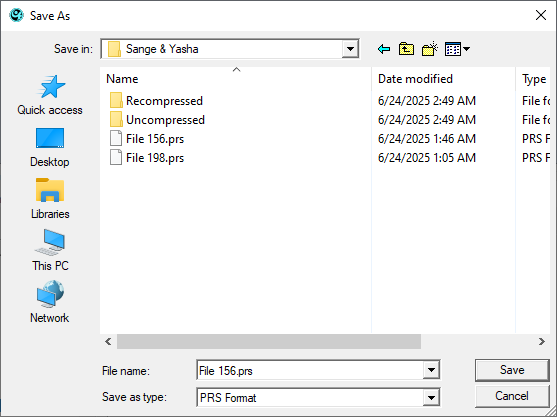
Task: Open Libraries in the sidebar
Action: [x=50, y=199]
